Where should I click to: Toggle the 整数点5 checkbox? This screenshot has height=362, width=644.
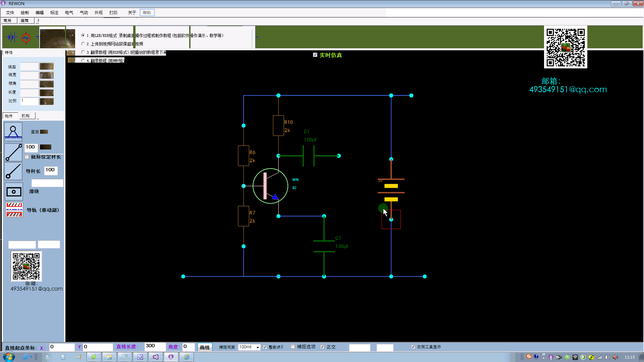pos(265,347)
